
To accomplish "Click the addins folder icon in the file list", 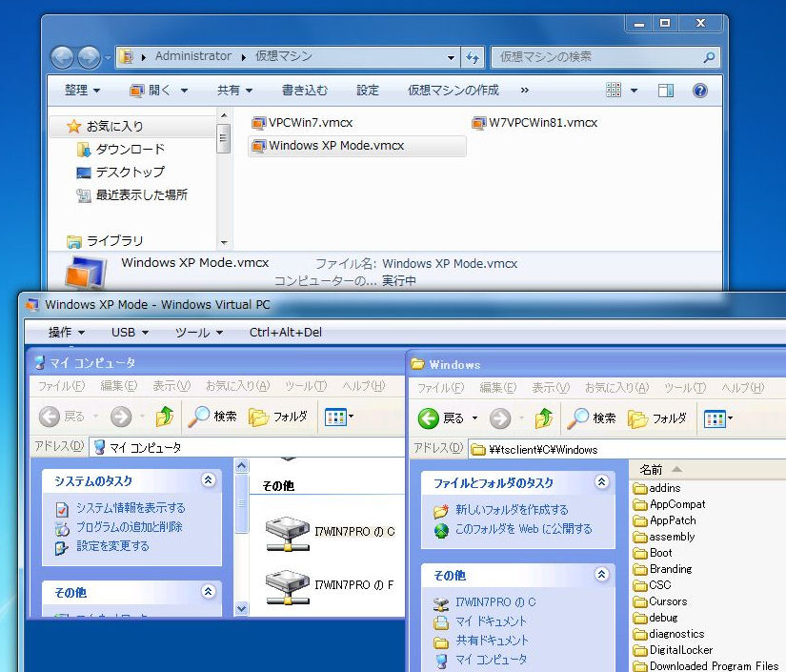I will pyautogui.click(x=640, y=488).
